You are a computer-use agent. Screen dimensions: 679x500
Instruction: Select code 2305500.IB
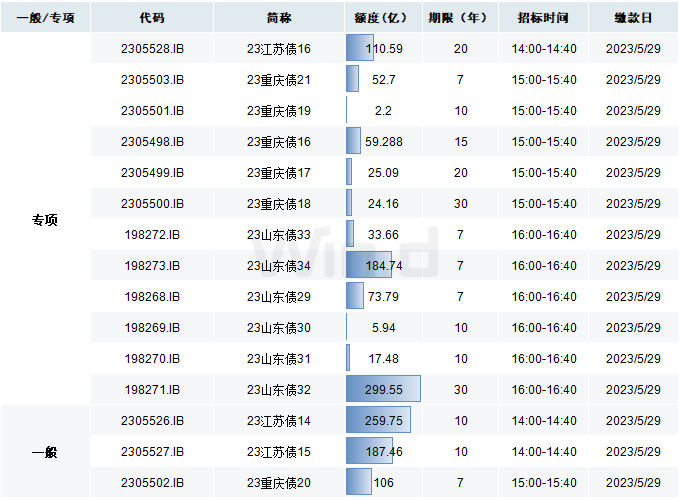click(x=152, y=203)
